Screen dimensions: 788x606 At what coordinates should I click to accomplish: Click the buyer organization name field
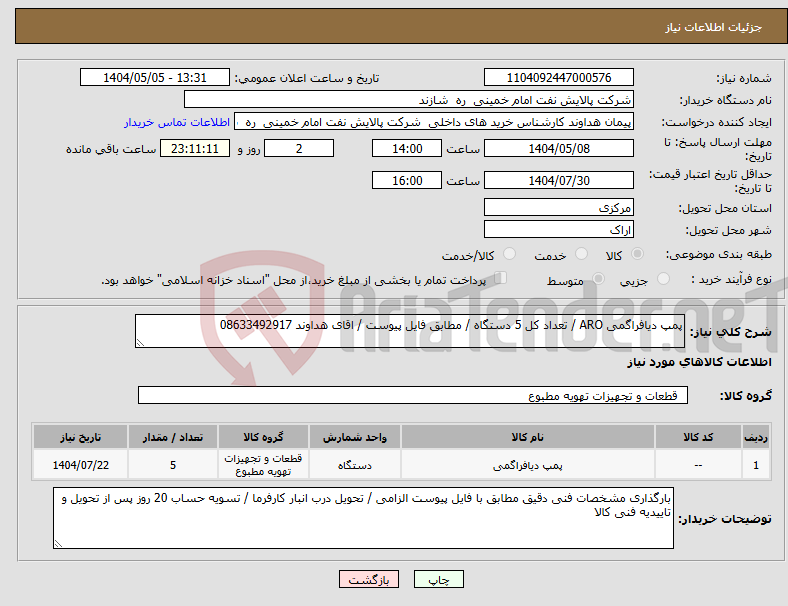tap(409, 99)
